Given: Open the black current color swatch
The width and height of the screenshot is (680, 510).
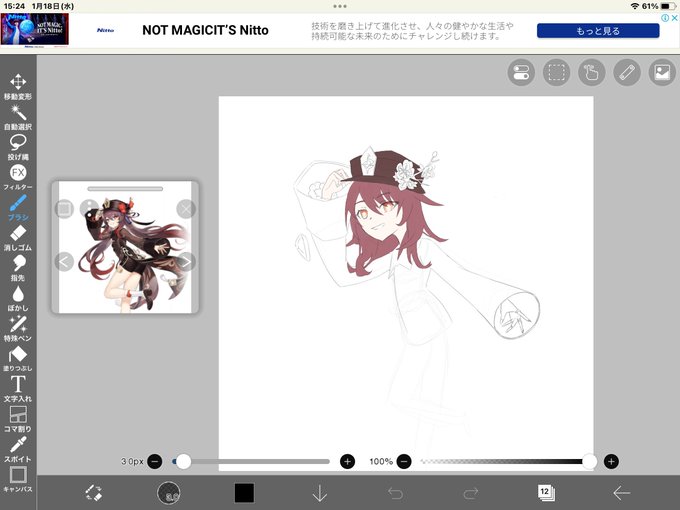Looking at the screenshot, I should [244, 493].
